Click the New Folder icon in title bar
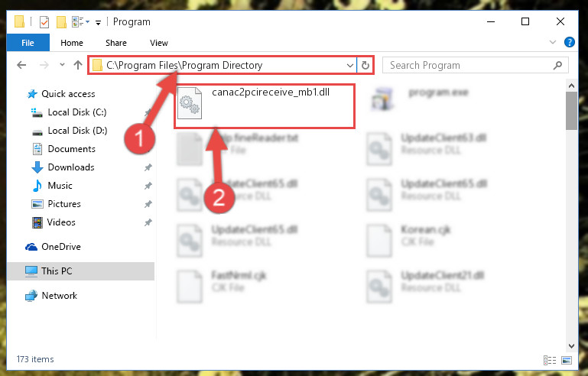Viewport: 588px width, 376px height. 61,22
